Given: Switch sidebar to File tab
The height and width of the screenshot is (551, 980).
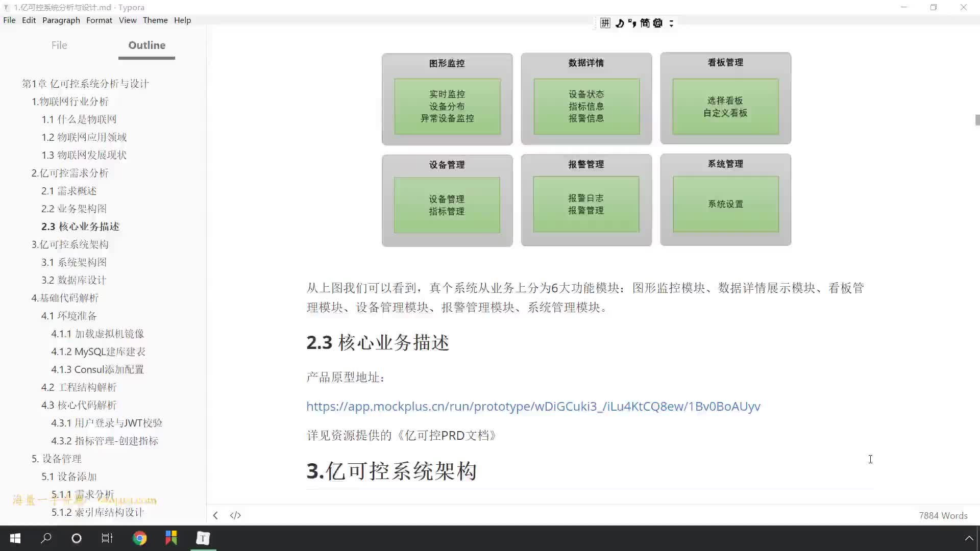Looking at the screenshot, I should (x=59, y=45).
